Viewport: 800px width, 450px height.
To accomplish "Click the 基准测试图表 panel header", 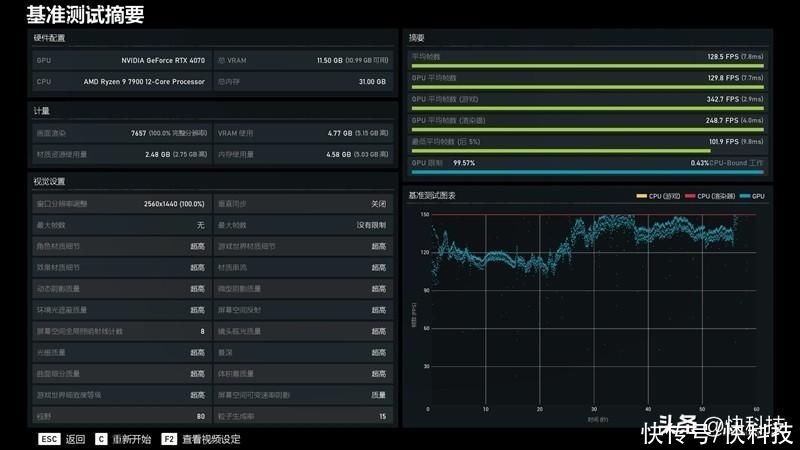I will click(432, 195).
